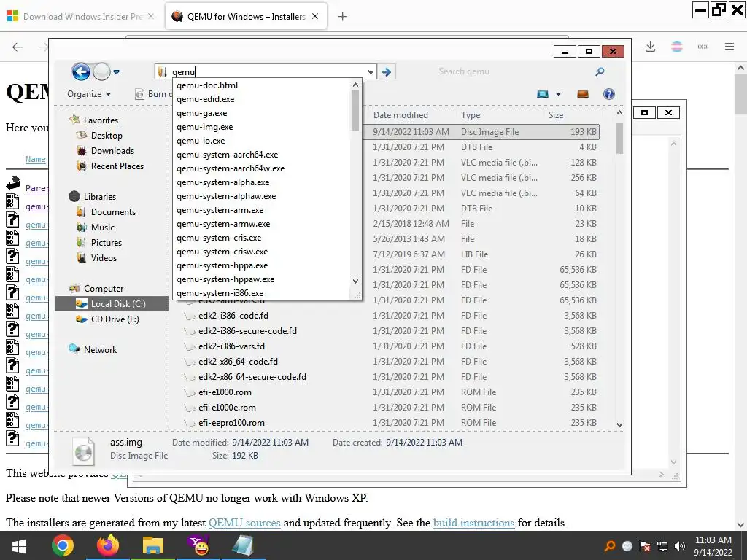Open a new browser tab
The width and height of the screenshot is (747, 560).
pos(342,17)
